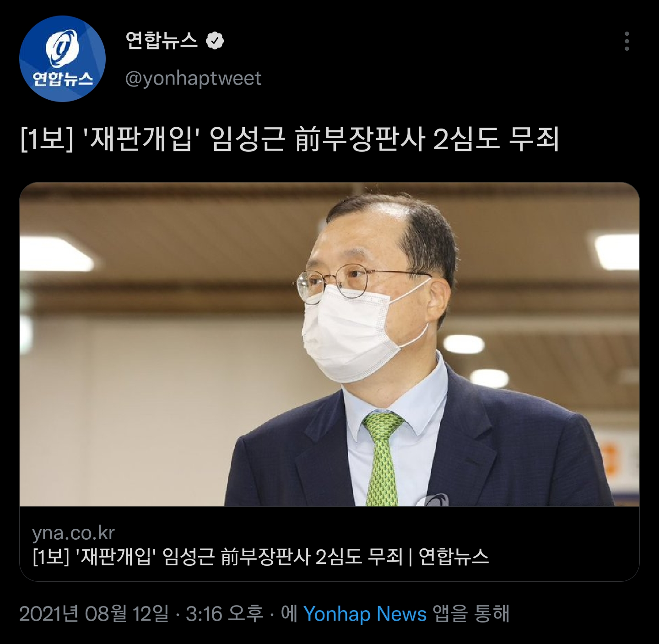659x644 pixels.
Task: Open the @yonhaptweet handle
Action: coord(193,79)
